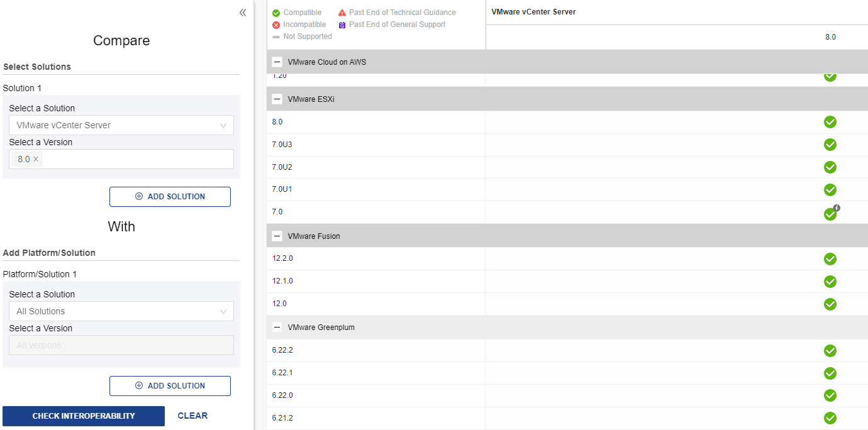
Task: Click the compatible icon for Fusion 12.2.0
Action: (x=830, y=258)
